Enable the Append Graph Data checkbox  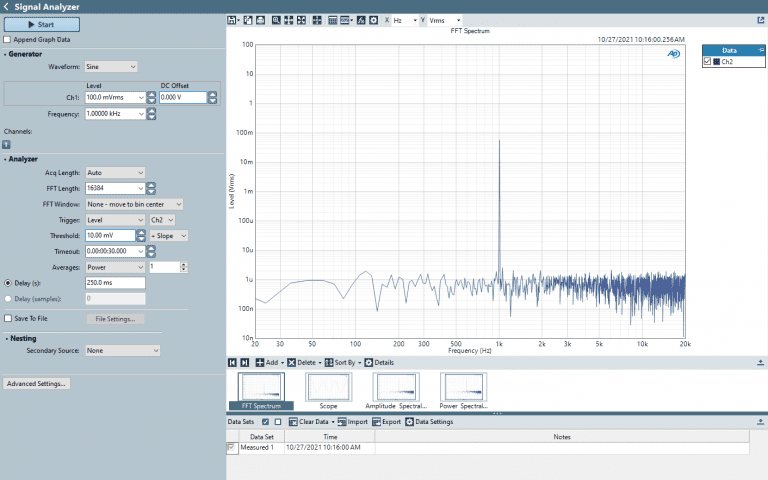(8, 40)
